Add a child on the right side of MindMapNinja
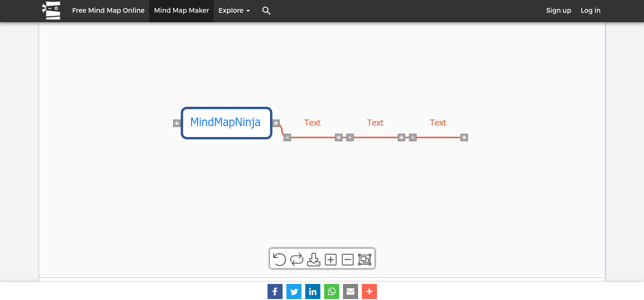Screen dimensions: 644x300 (276, 123)
